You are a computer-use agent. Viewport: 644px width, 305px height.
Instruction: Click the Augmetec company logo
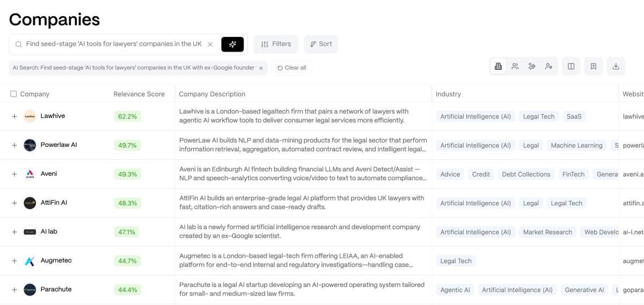click(x=30, y=261)
